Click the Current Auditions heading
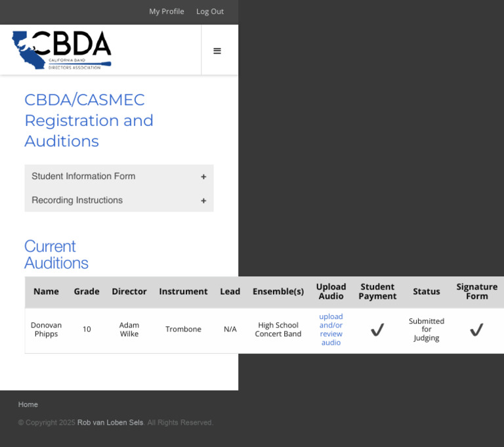The height and width of the screenshot is (447, 504). coord(56,255)
